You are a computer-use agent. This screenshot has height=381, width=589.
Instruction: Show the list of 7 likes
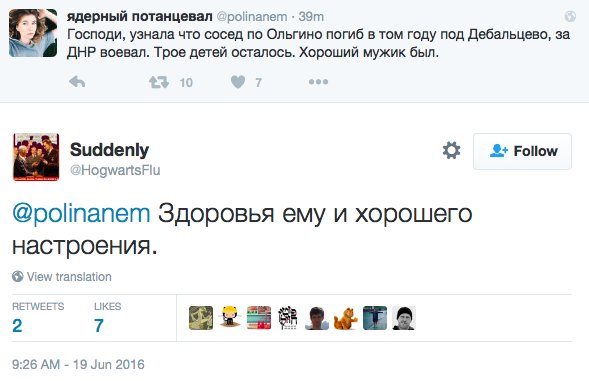(x=107, y=318)
